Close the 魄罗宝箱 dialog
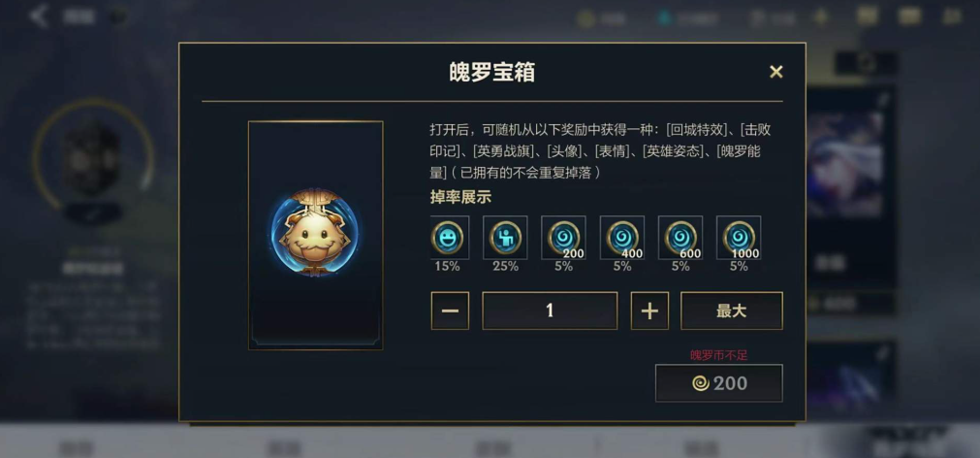Image resolution: width=980 pixels, height=458 pixels. pos(775,72)
